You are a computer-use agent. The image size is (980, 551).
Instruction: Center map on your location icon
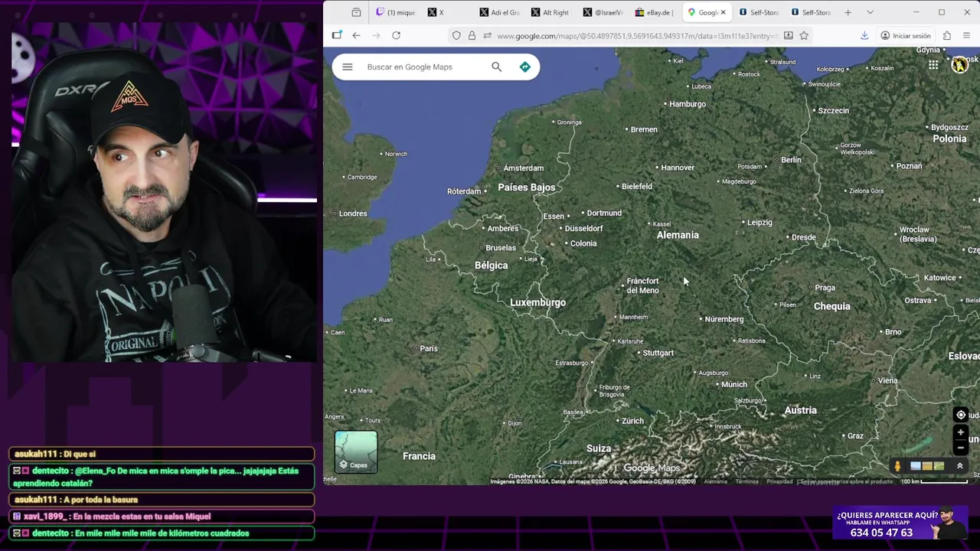click(961, 415)
